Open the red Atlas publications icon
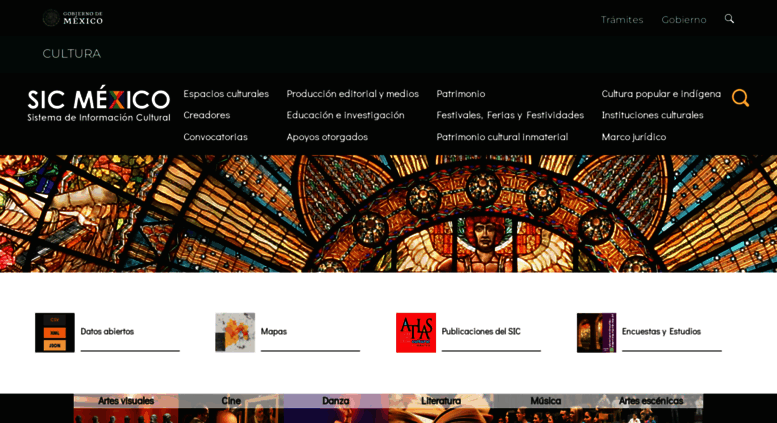This screenshot has height=423, width=777. coord(416,332)
